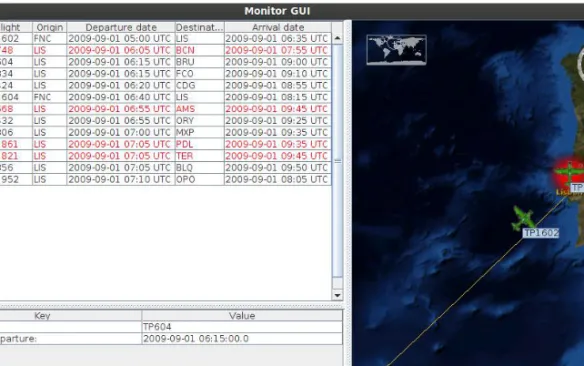
Task: Click the Flight column header
Action: (x=16, y=27)
